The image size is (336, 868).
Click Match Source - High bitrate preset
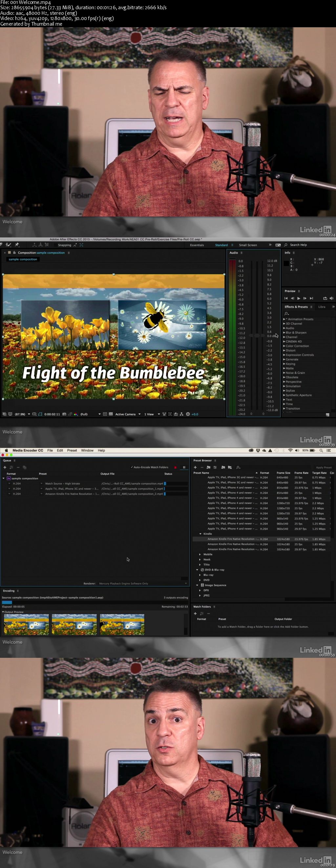point(63,483)
